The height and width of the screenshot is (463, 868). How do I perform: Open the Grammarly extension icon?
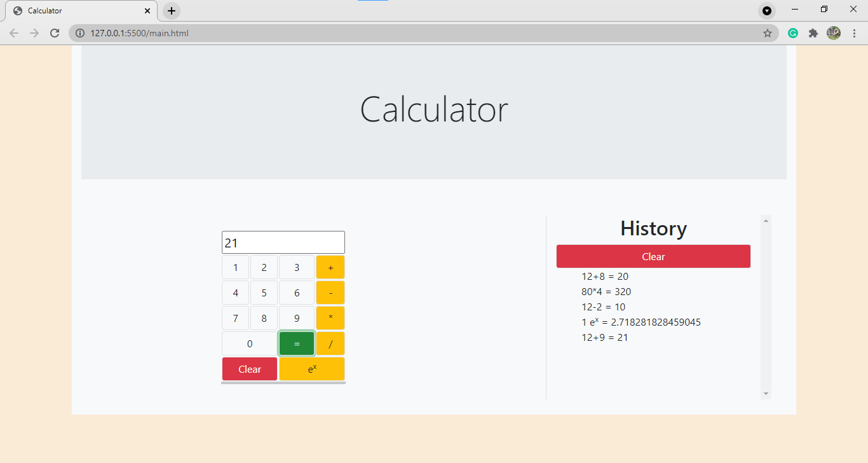[x=792, y=33]
